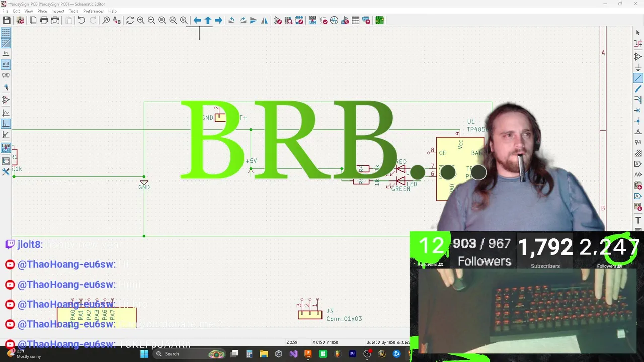644x362 pixels.
Task: Open the Inspect menu
Action: point(58,11)
